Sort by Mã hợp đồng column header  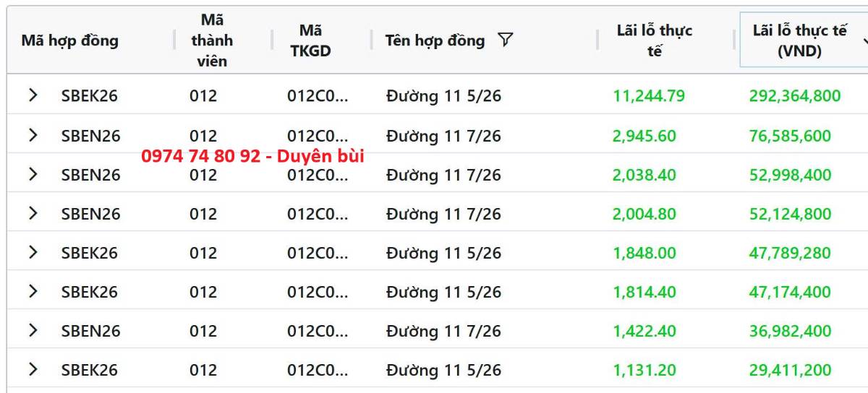coord(69,40)
